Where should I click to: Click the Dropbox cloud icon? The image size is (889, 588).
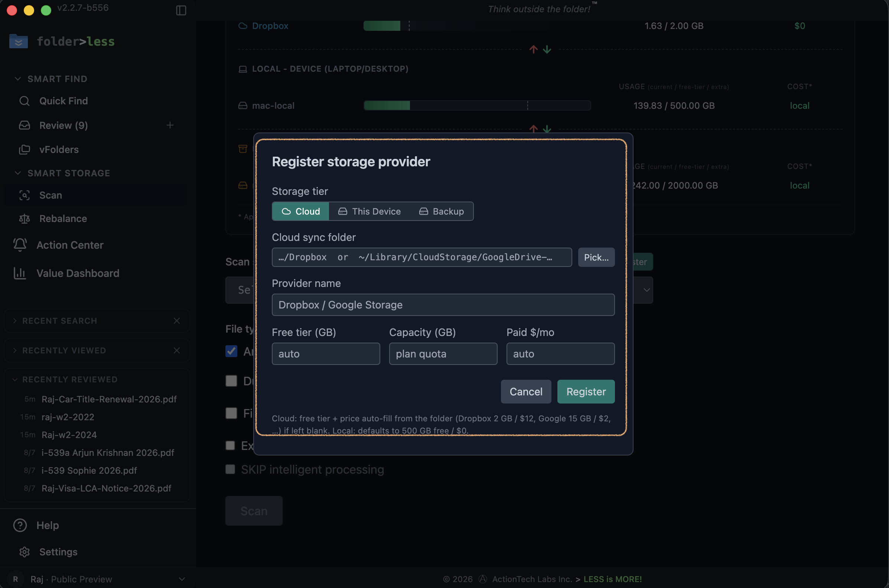click(x=243, y=26)
